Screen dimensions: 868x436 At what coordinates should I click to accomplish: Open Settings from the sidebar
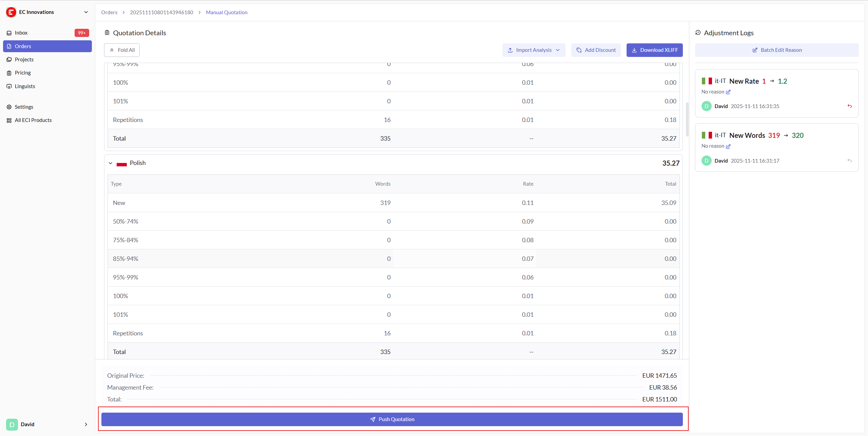[24, 107]
